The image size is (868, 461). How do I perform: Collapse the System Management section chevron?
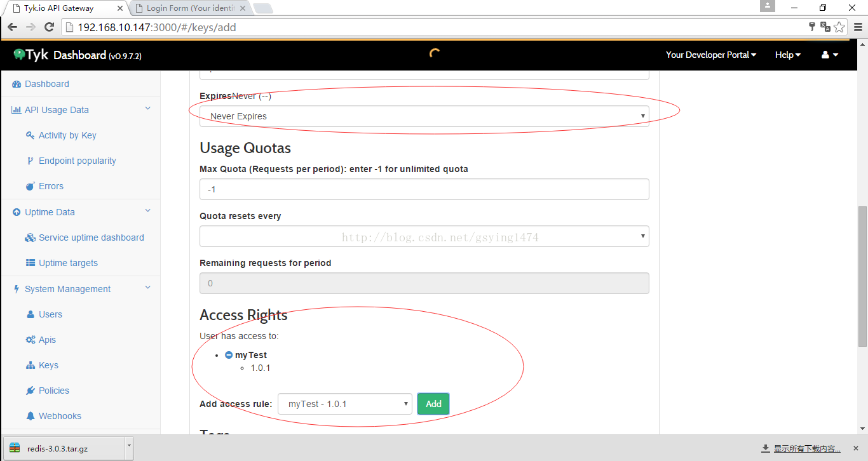[148, 288]
